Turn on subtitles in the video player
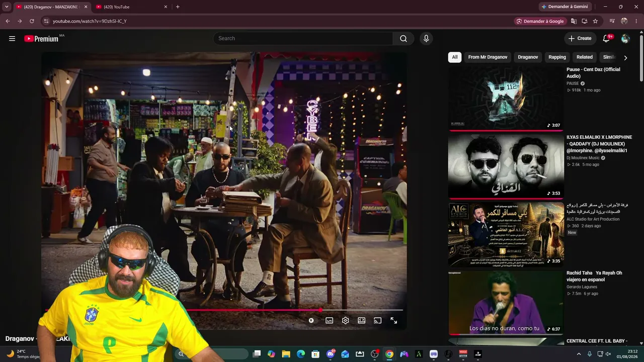The image size is (644, 362). click(329, 321)
